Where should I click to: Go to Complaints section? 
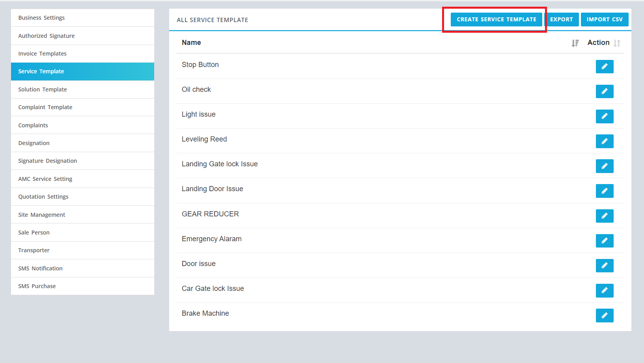point(82,125)
